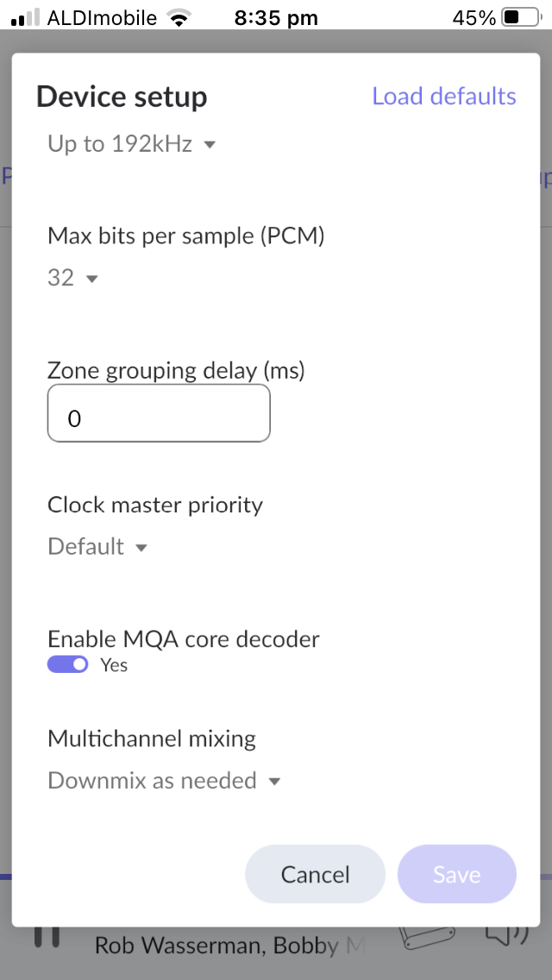
Task: Cancel the device setup changes
Action: [x=315, y=874]
